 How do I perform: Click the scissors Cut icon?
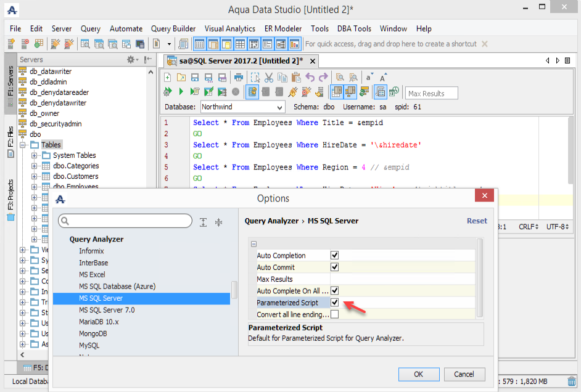(x=268, y=77)
